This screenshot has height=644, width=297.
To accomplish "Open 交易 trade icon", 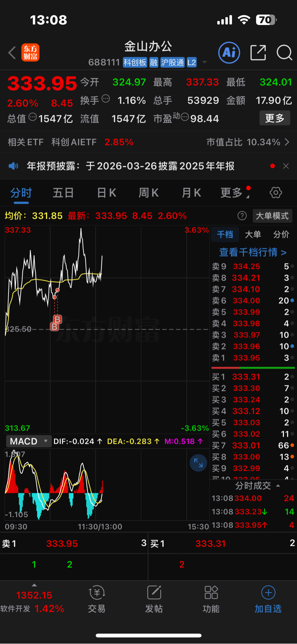I will (x=97, y=599).
